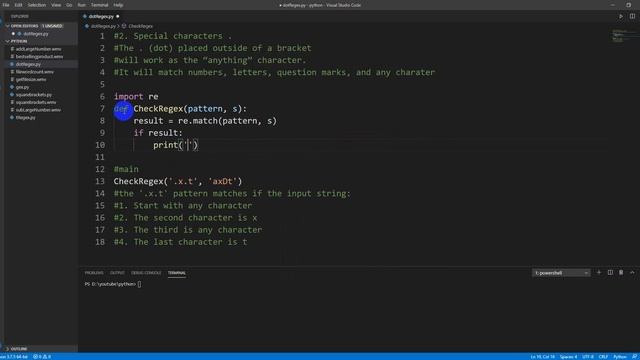Change line endings via CRLF status item

(x=603, y=357)
